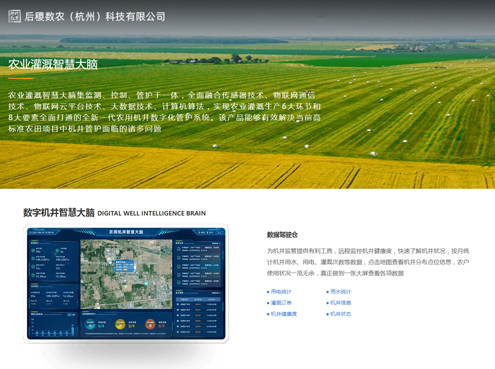Viewport: 495px width, 369px height.
Task: Click the first green document icon in the dashboard list
Action: 178,249
